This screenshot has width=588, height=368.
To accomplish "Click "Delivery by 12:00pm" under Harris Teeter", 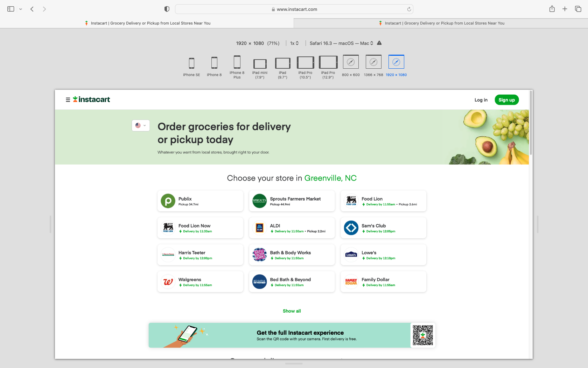I will click(x=197, y=258).
